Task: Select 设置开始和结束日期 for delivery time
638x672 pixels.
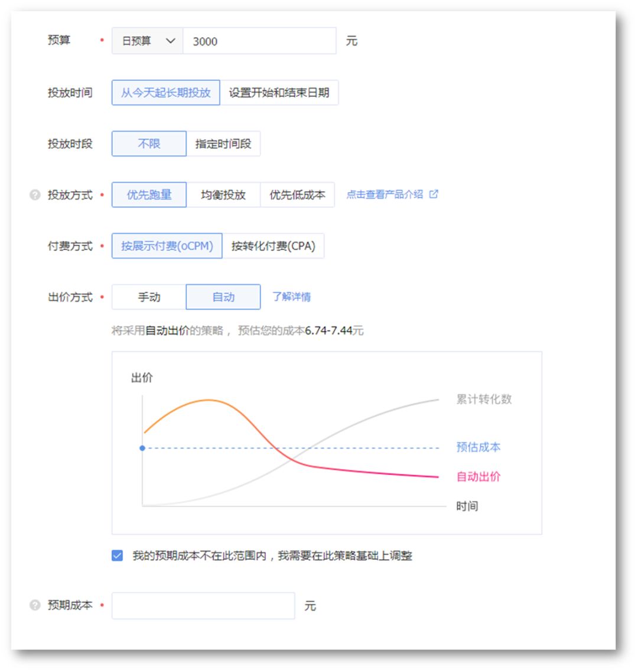Action: coord(279,92)
